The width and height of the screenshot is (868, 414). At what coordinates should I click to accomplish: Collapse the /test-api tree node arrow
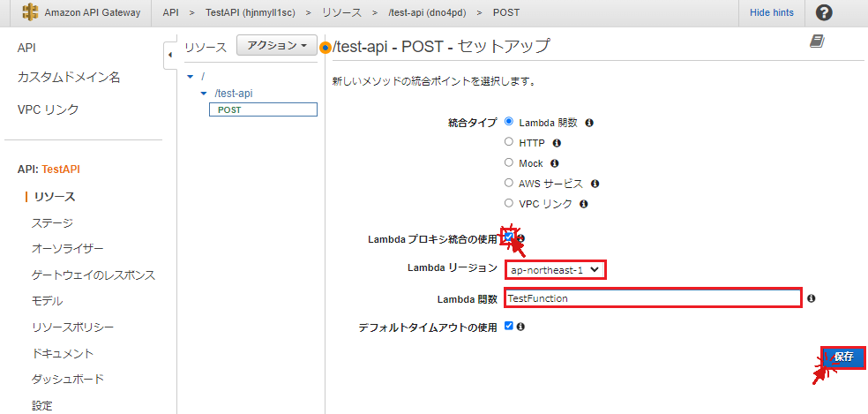(x=204, y=94)
